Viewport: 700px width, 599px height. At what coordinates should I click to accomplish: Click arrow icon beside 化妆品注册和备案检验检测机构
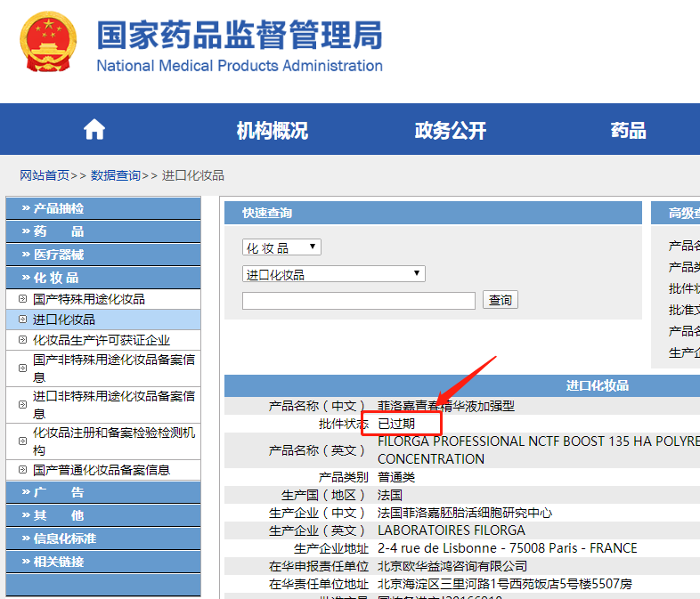pos(22,441)
